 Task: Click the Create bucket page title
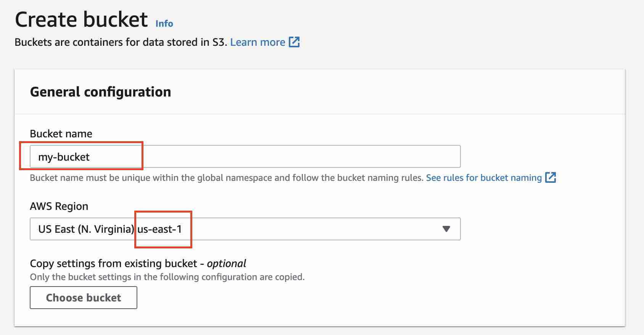[81, 20]
